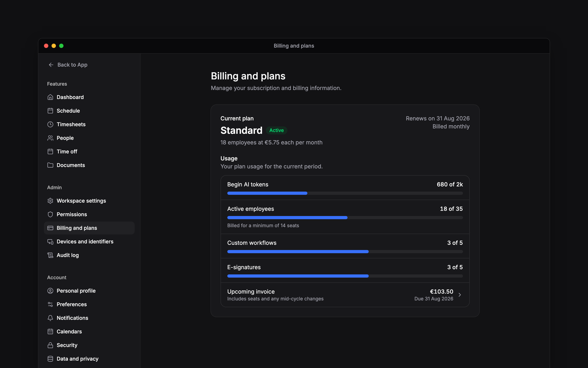Screen dimensions: 588x368
Task: Click the Devices and identifiers icon
Action: click(x=50, y=242)
